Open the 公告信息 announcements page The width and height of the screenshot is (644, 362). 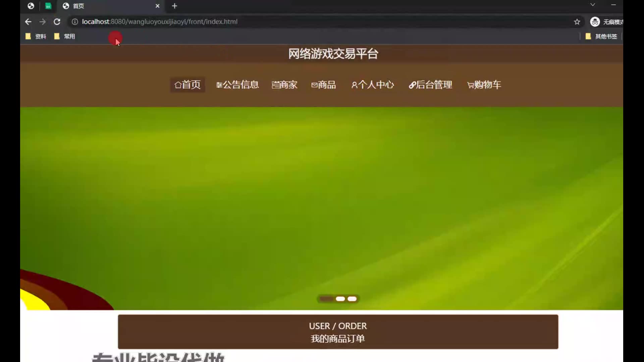click(237, 84)
